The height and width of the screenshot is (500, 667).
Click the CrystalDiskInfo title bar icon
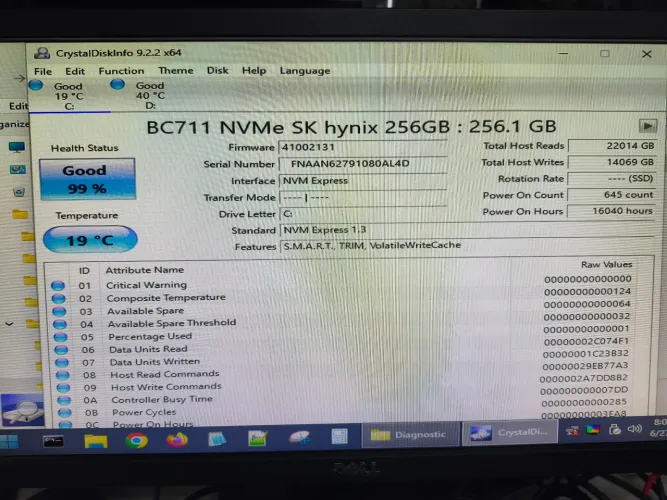(42, 53)
